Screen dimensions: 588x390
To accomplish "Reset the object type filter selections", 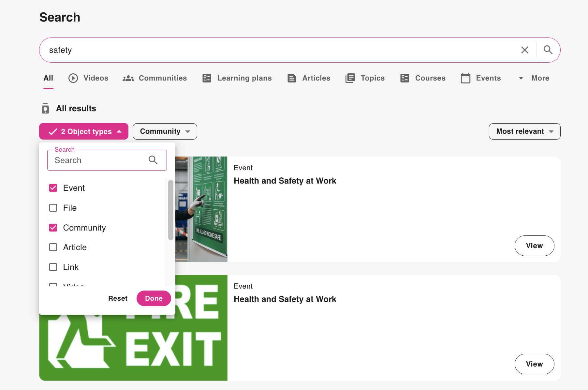I will click(x=118, y=298).
